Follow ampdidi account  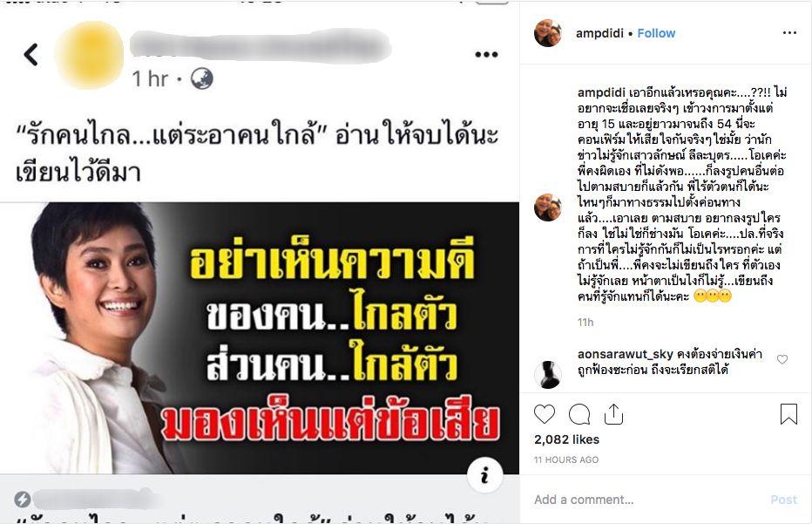[656, 33]
